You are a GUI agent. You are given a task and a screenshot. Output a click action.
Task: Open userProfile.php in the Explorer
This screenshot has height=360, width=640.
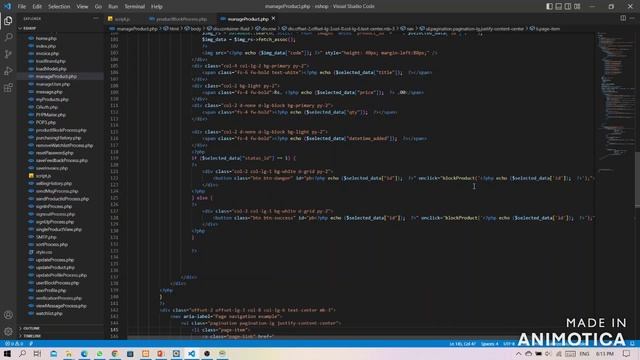click(51, 290)
